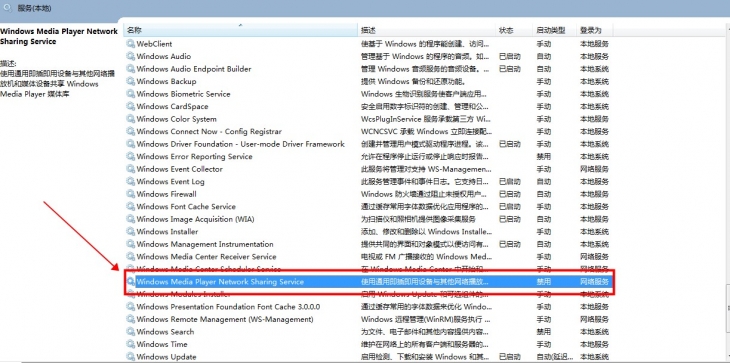Select the Windows Backup gear icon
Image resolution: width=730 pixels, height=363 pixels.
coord(130,81)
